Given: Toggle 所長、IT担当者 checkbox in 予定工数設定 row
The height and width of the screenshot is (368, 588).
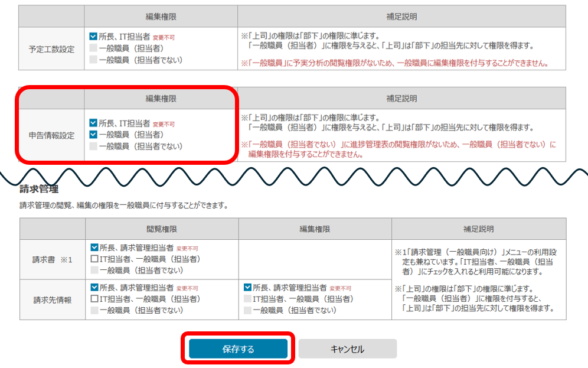Looking at the screenshot, I should 93,36.
